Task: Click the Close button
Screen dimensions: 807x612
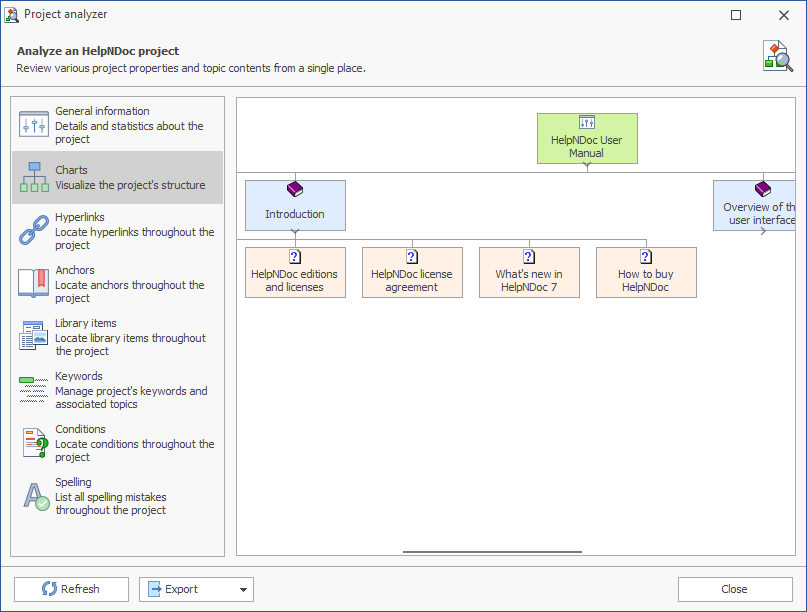Action: [x=735, y=589]
